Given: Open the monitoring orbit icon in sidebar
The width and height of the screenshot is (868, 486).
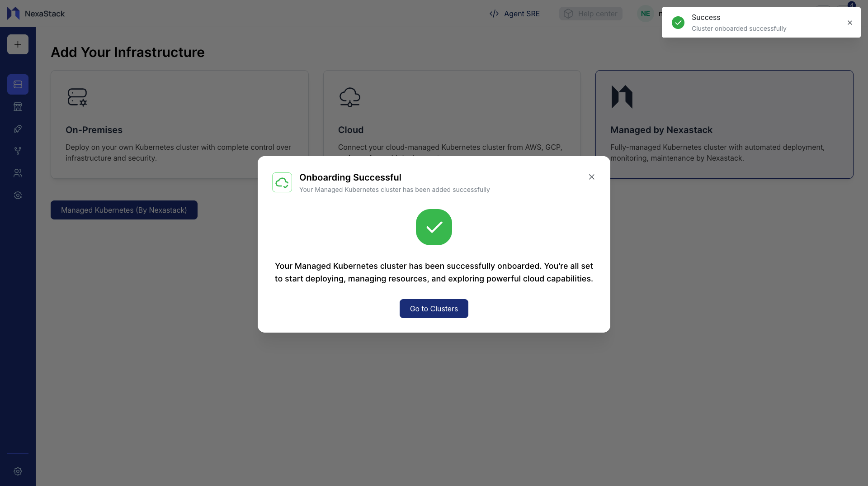Looking at the screenshot, I should (18, 195).
